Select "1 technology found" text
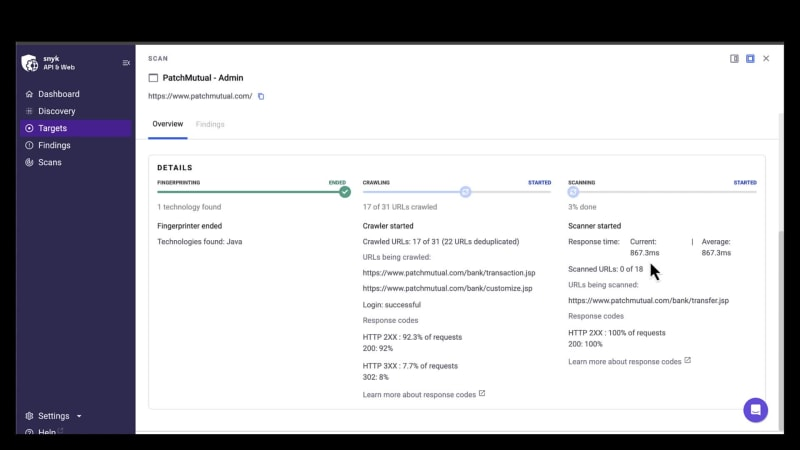 point(189,207)
